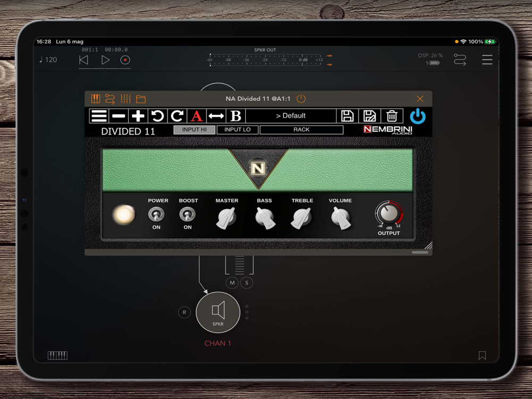Open the Default preset dropdown
The width and height of the screenshot is (532, 399).
[291, 115]
